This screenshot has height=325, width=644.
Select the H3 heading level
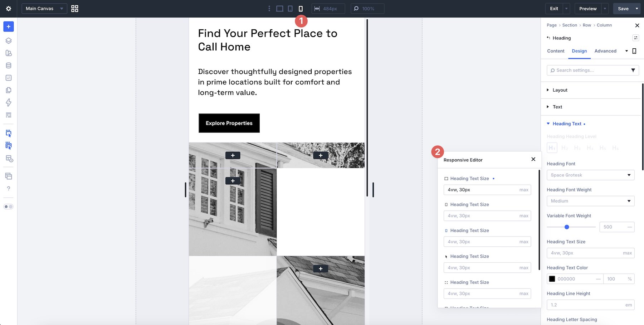[577, 148]
